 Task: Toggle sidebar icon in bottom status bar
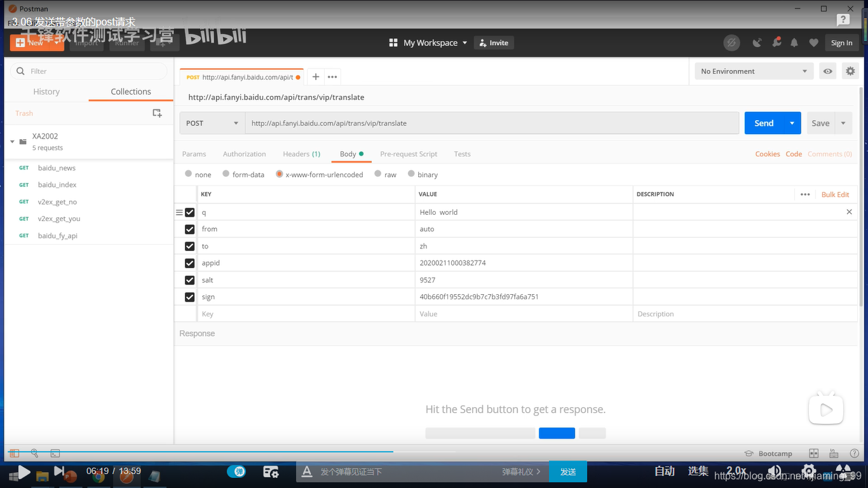pyautogui.click(x=14, y=454)
